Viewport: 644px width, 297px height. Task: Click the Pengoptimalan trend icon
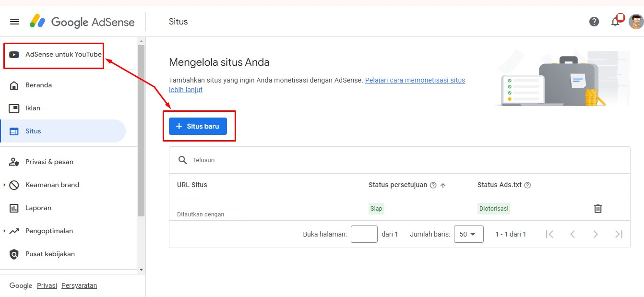(14, 231)
